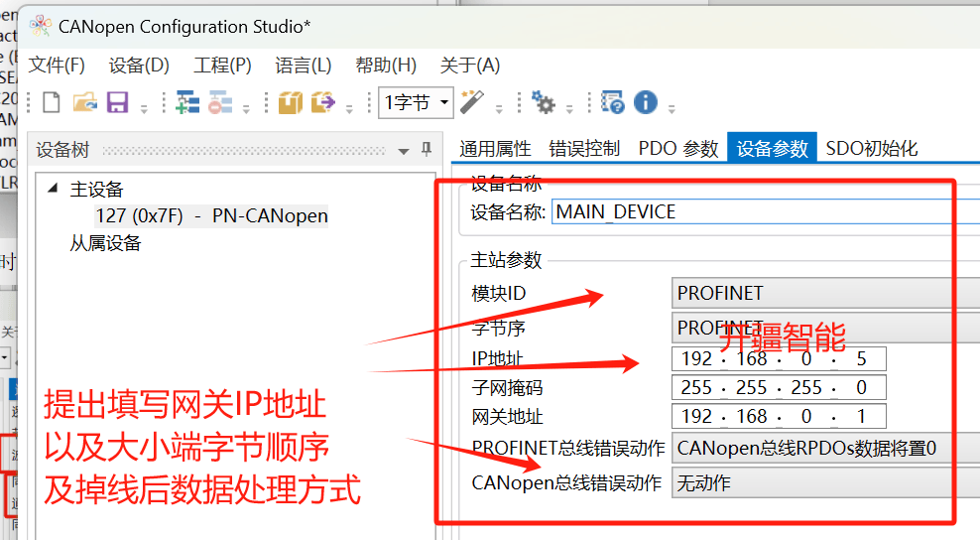This screenshot has width=980, height=540.
Task: Select the 127 (0x7F) - PN-CANopen device
Action: [211, 215]
